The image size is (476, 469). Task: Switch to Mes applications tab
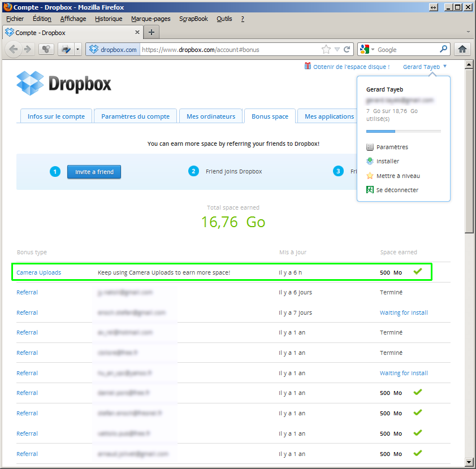[x=328, y=116]
